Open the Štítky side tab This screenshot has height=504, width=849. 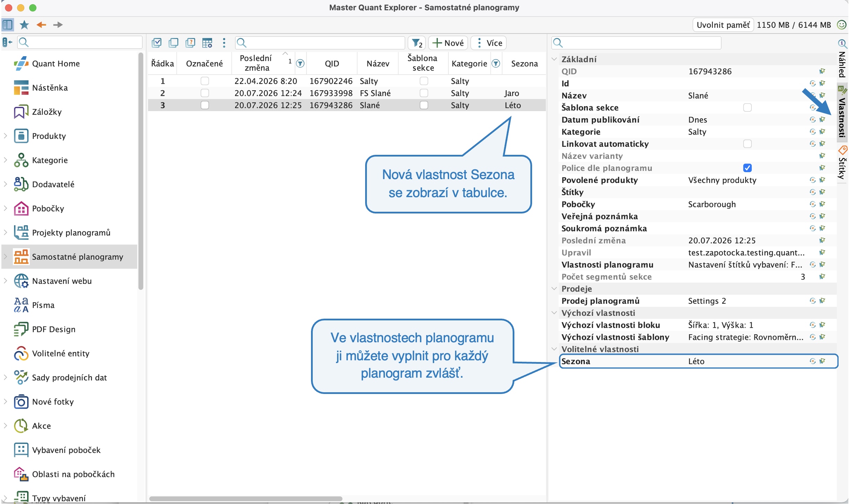click(842, 164)
